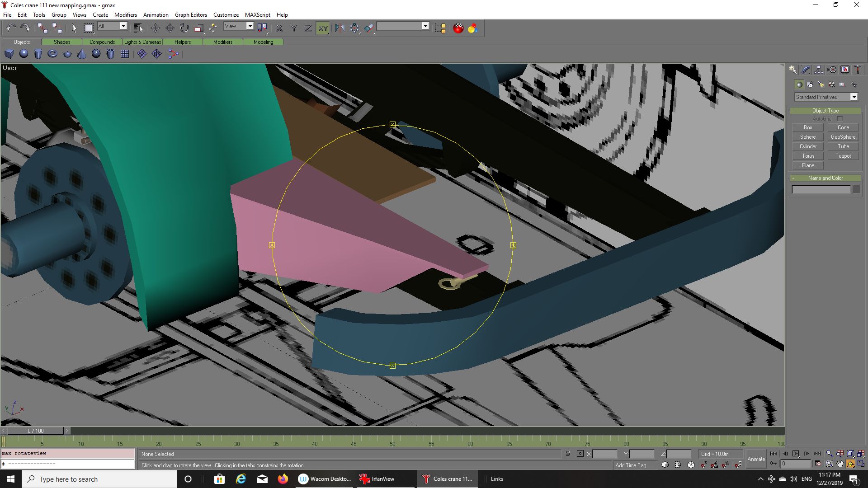This screenshot has height=488, width=868.
Task: Click the object color swatch
Action: pos(856,190)
